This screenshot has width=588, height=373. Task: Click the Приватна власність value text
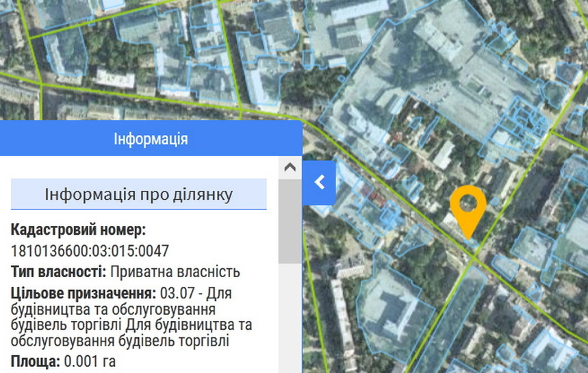coord(175,272)
